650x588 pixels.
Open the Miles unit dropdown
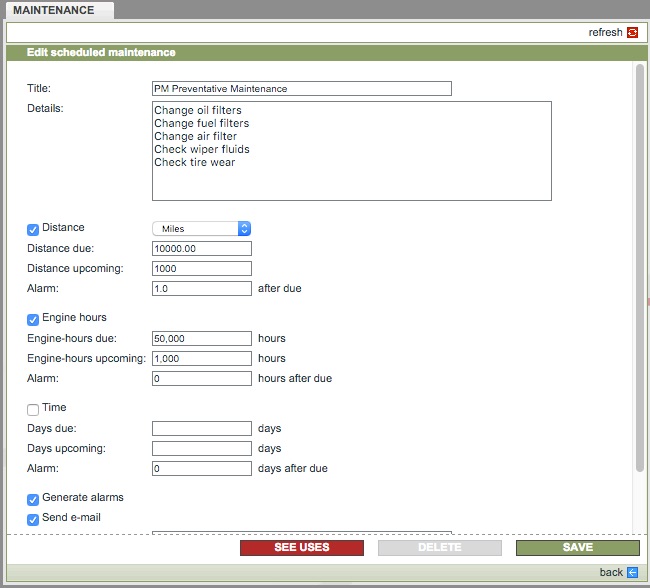(201, 228)
